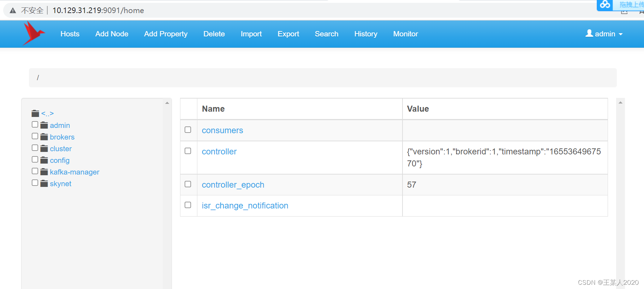Select the checkbox beside cluster folder

35,148
